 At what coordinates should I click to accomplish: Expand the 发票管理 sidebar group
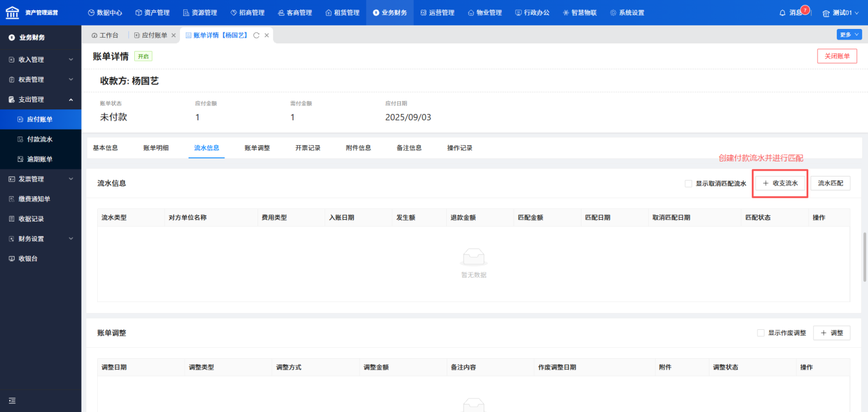coord(41,179)
